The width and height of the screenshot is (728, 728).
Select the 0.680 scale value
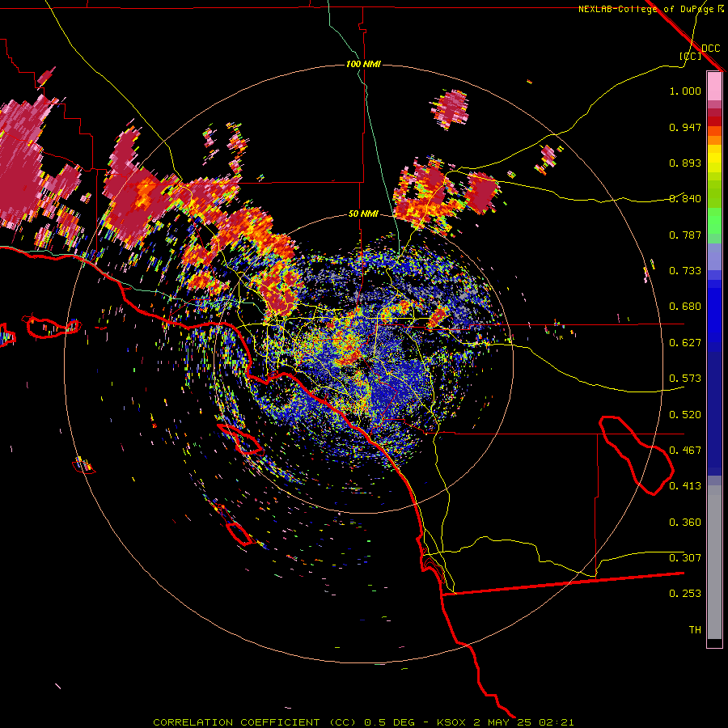pos(685,307)
